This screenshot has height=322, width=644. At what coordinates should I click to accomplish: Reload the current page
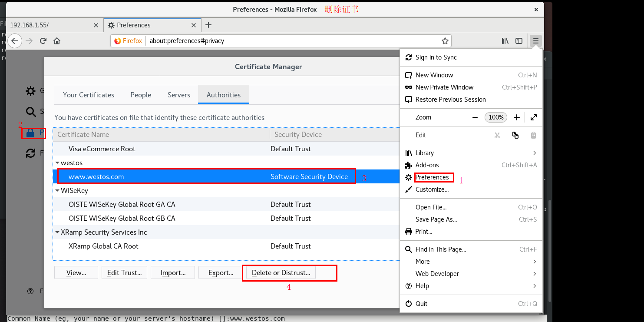pos(43,41)
